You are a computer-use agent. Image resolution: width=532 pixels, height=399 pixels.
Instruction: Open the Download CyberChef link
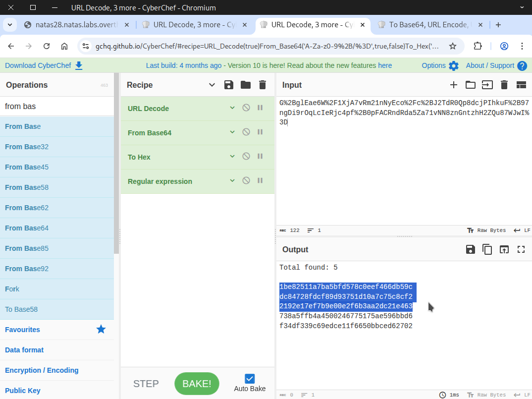[x=44, y=65]
